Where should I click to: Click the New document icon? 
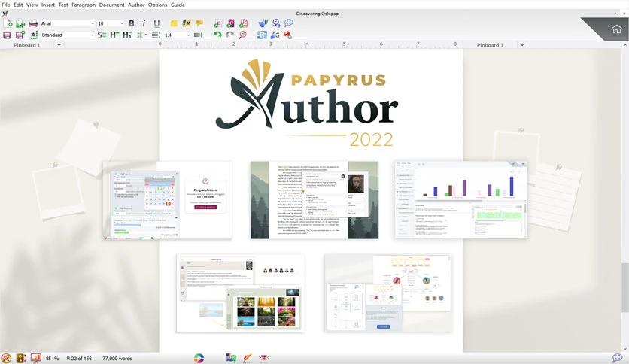pos(8,23)
